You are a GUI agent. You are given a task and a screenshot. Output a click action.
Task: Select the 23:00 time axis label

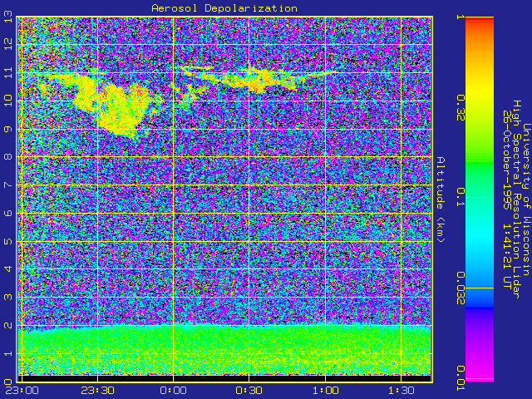pos(22,391)
